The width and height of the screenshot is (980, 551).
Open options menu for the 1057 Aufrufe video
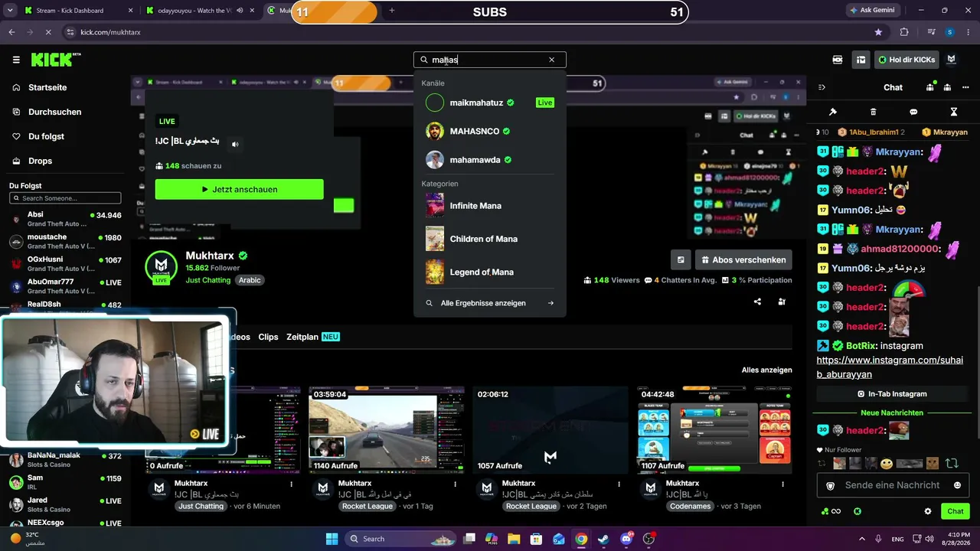click(x=619, y=484)
